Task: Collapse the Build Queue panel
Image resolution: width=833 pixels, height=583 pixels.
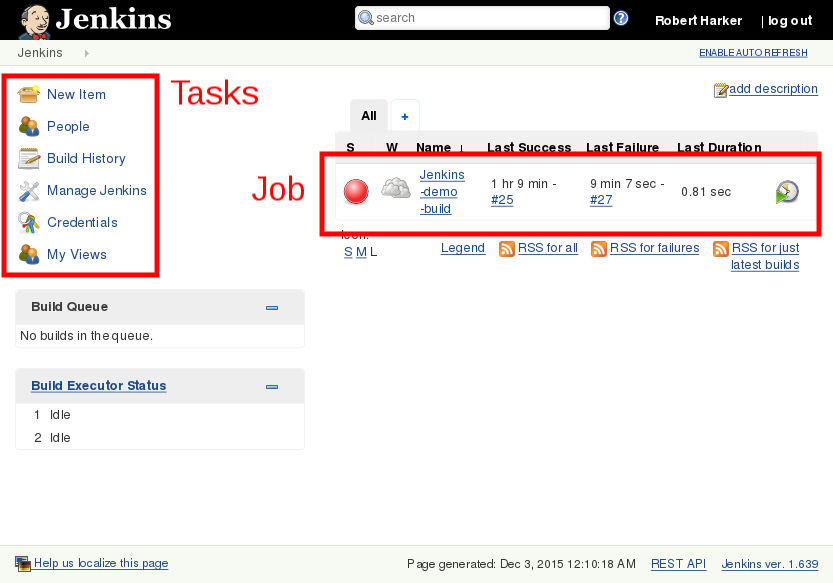Action: pyautogui.click(x=271, y=307)
